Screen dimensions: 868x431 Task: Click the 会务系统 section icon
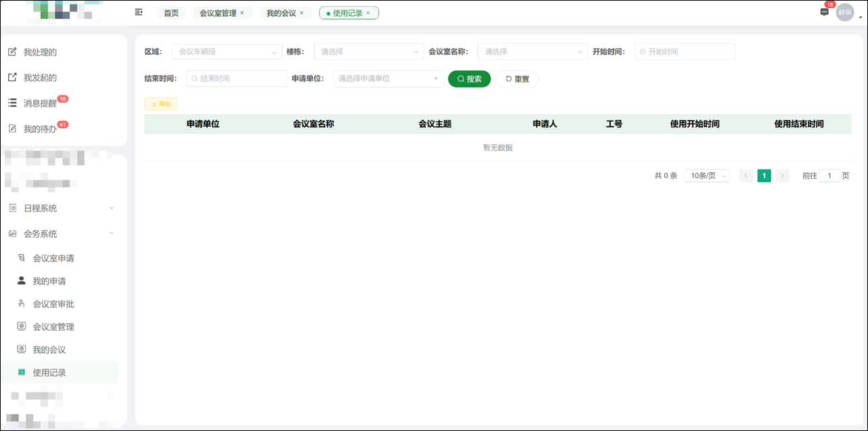[x=12, y=233]
